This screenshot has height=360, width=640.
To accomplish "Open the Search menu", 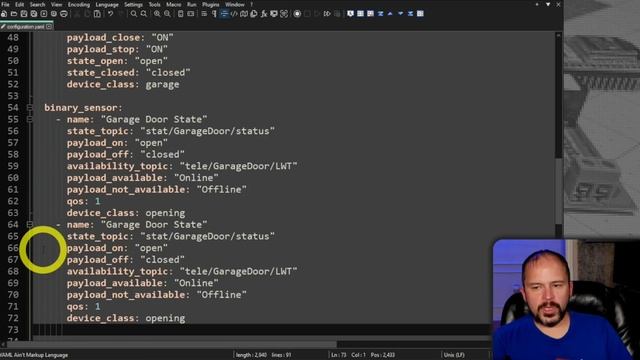I will [37, 4].
